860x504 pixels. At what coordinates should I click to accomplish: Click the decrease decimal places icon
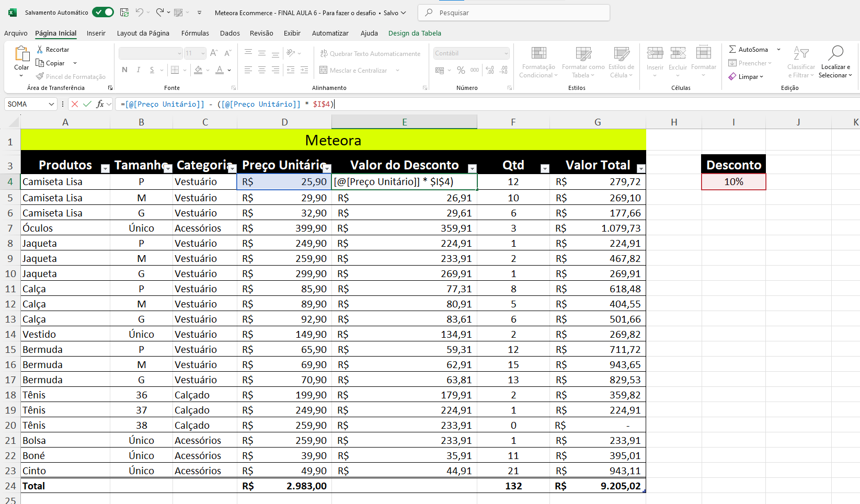503,70
